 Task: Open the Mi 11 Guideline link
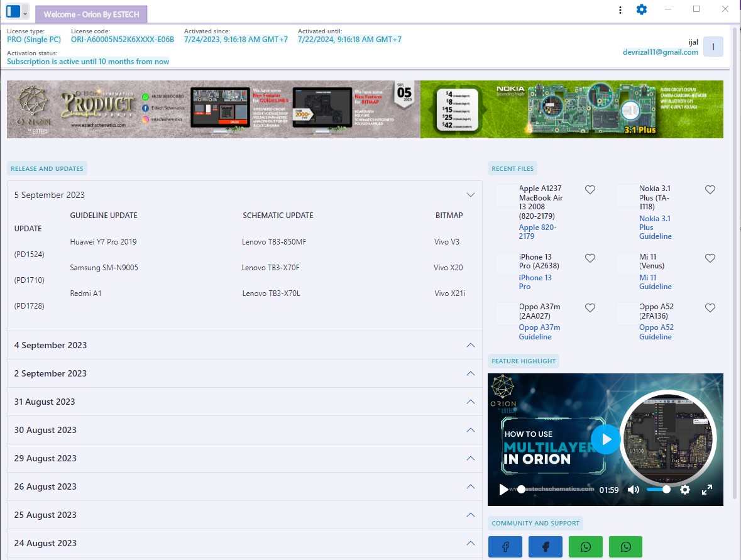(x=655, y=282)
